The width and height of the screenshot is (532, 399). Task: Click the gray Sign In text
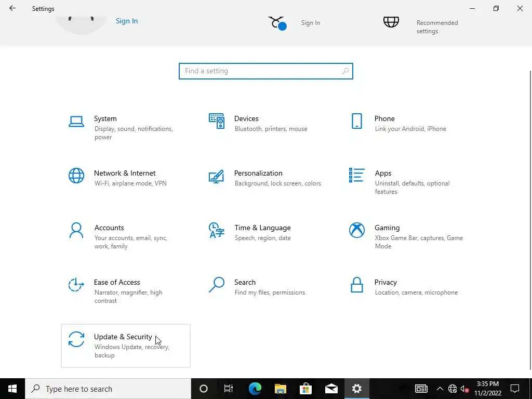311,23
